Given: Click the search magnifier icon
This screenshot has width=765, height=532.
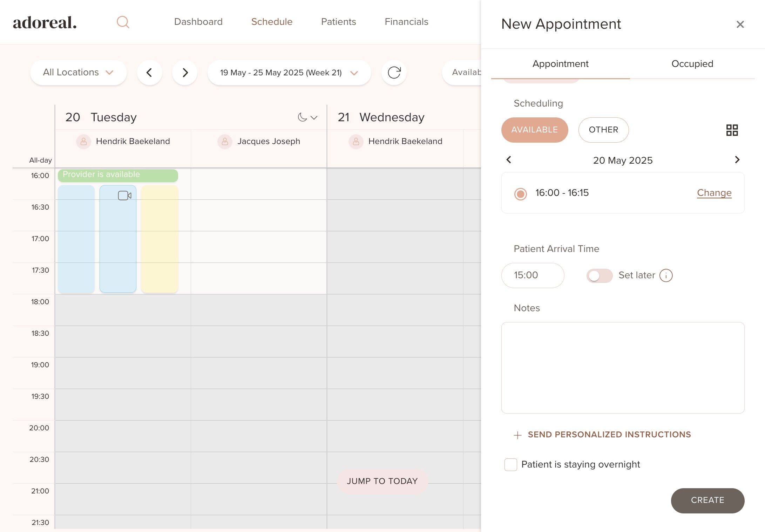Looking at the screenshot, I should [123, 22].
